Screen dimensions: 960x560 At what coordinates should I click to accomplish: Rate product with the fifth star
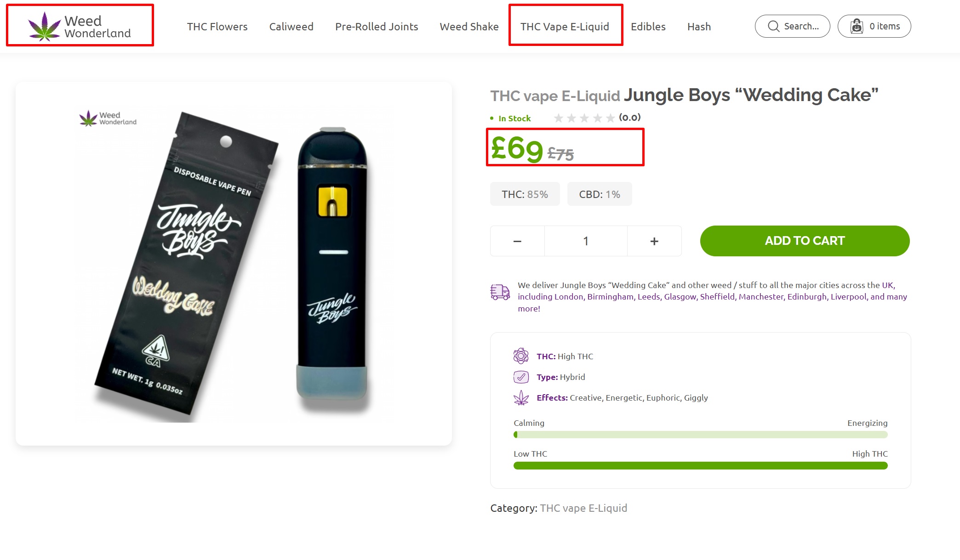pos(611,118)
